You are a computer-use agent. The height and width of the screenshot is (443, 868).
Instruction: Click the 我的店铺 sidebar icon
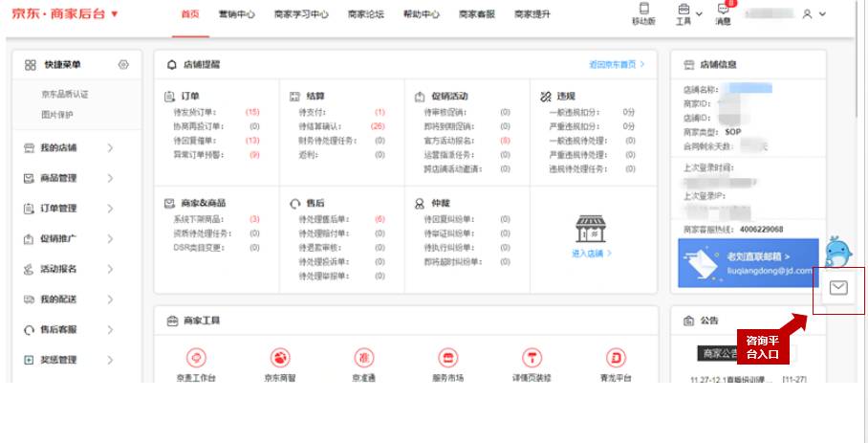click(29, 148)
